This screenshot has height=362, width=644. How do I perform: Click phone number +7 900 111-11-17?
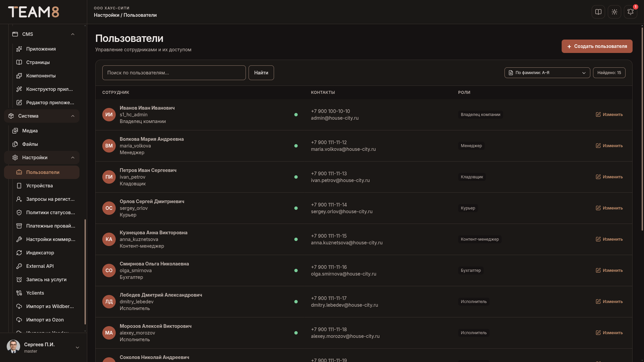click(329, 298)
